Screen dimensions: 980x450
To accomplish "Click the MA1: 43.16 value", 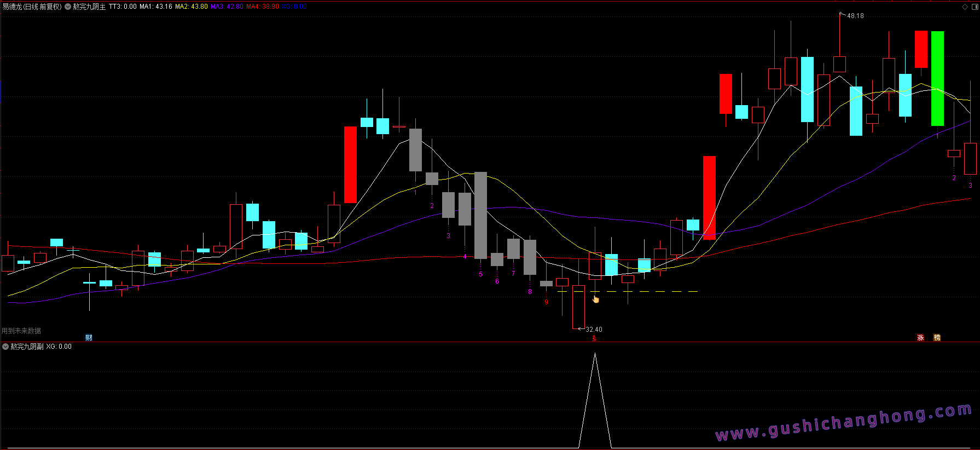I will (x=156, y=7).
